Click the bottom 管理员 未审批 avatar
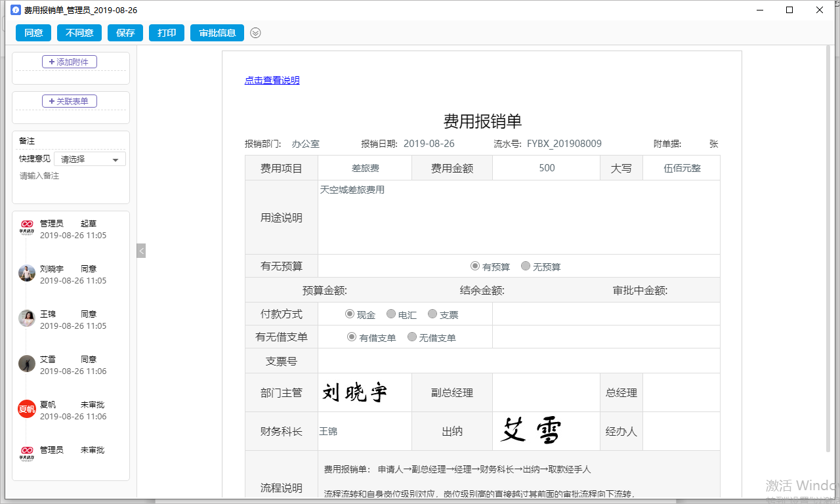Viewport: 840px width, 504px height. pos(27,454)
